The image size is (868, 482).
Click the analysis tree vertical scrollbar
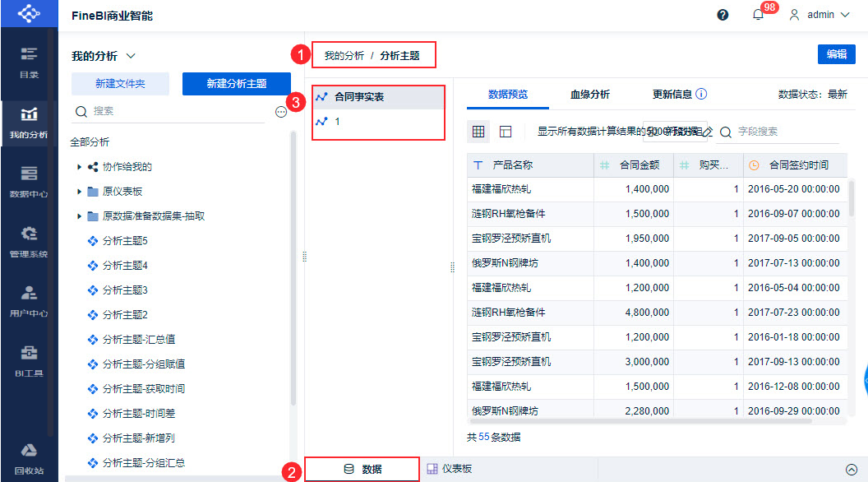click(293, 269)
